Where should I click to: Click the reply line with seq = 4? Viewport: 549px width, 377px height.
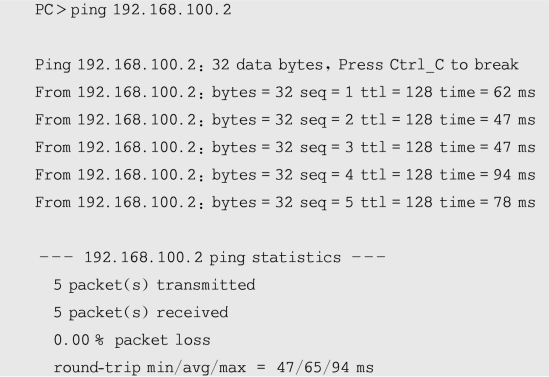click(x=285, y=175)
